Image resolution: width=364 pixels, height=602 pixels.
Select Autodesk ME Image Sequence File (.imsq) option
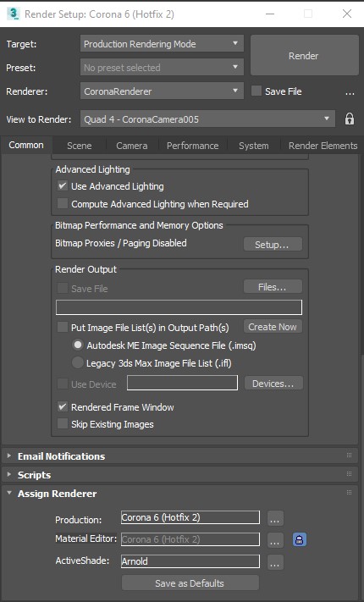pyautogui.click(x=78, y=345)
